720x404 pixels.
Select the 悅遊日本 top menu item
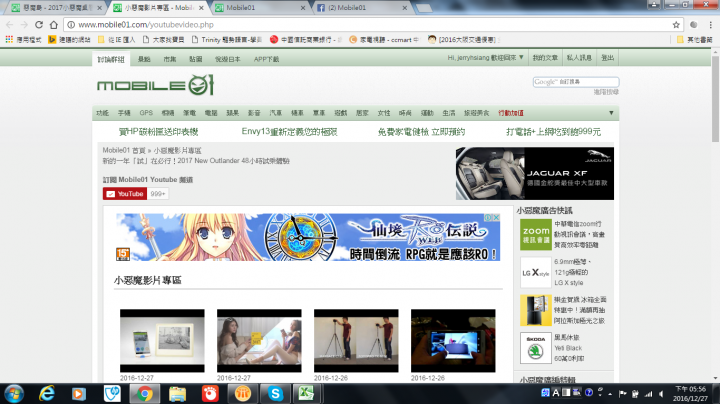click(x=228, y=59)
